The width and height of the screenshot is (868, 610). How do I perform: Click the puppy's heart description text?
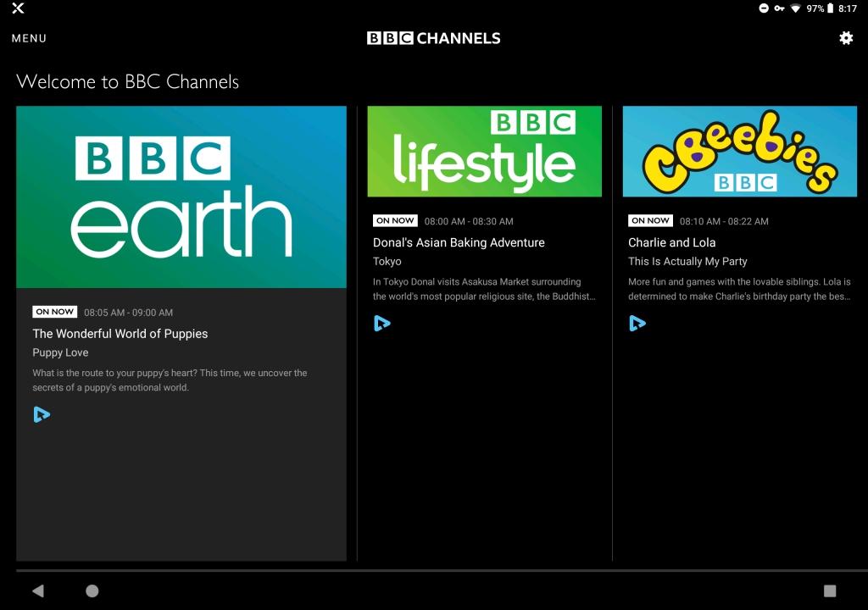(170, 380)
